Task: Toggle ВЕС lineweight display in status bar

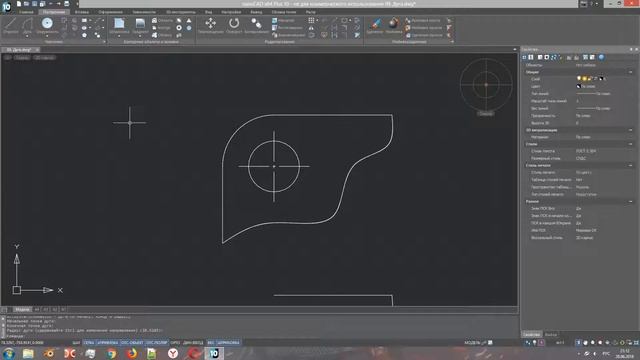Action: tap(211, 342)
